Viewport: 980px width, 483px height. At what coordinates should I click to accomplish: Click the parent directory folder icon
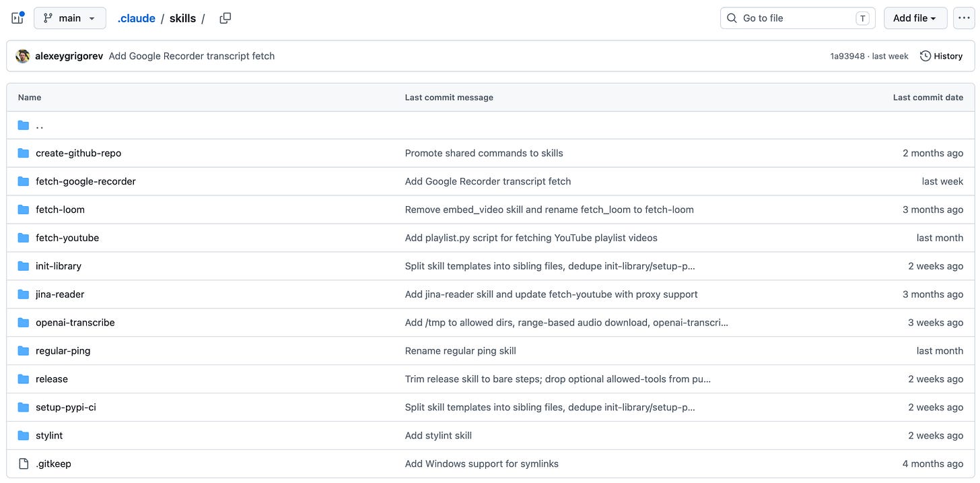click(24, 125)
